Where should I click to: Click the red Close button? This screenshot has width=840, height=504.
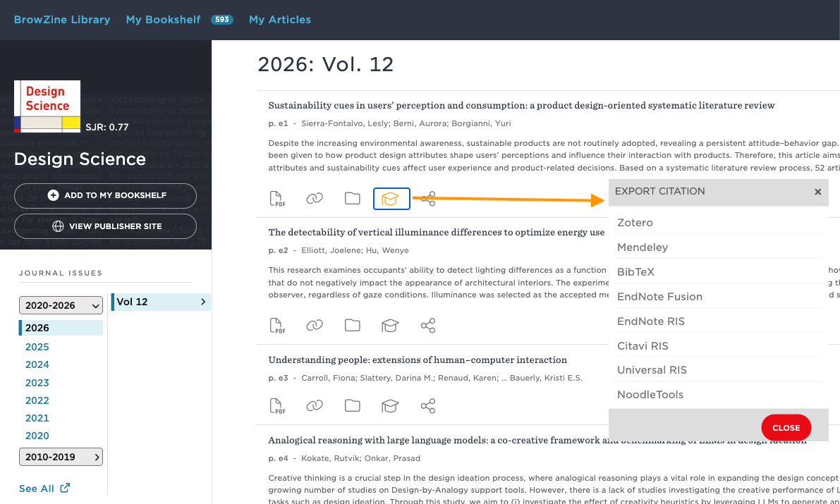pyautogui.click(x=786, y=427)
